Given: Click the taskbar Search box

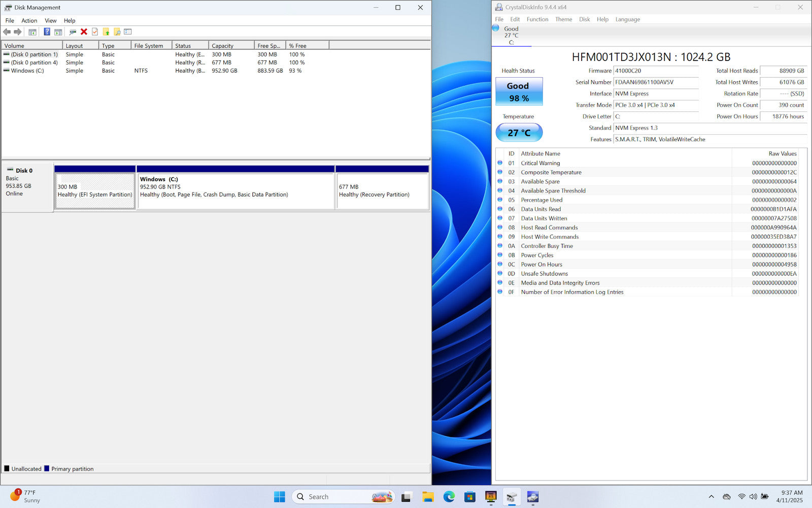Looking at the screenshot, I should pos(343,497).
